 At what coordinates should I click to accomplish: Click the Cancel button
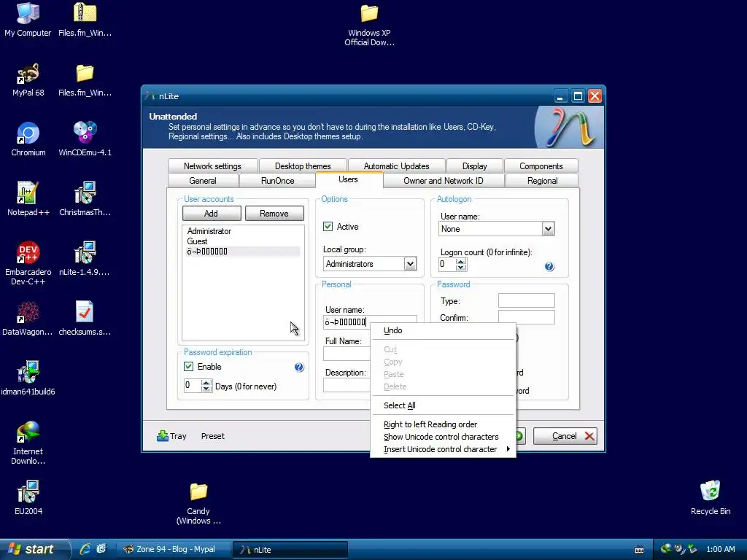tap(565, 436)
